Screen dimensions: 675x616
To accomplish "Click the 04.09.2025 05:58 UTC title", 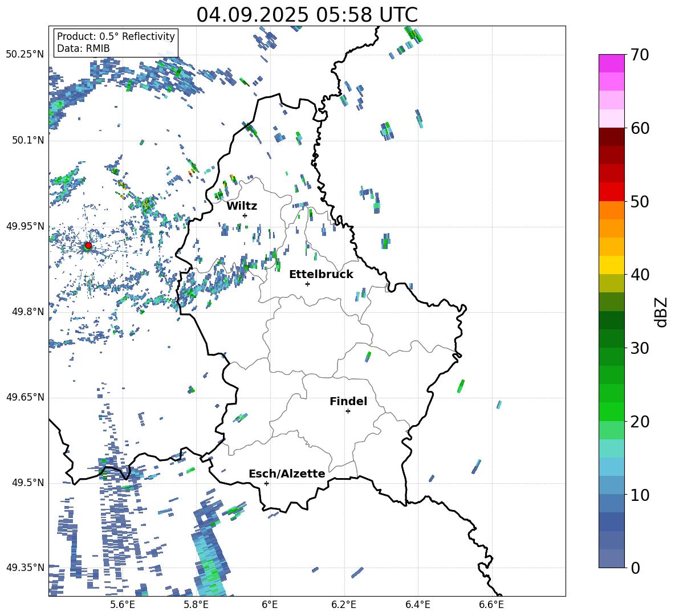I will tap(307, 15).
